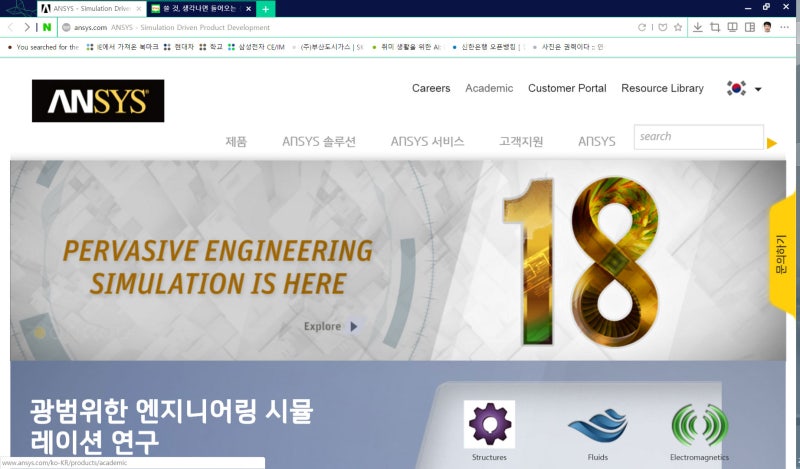Image resolution: width=800 pixels, height=469 pixels.
Task: Open the Resource Library link
Action: (x=662, y=88)
